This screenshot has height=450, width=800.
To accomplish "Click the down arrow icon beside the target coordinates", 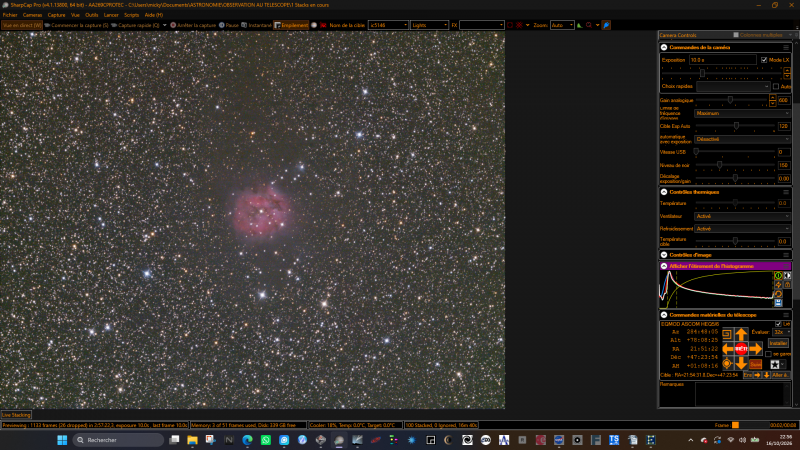I will (x=766, y=375).
